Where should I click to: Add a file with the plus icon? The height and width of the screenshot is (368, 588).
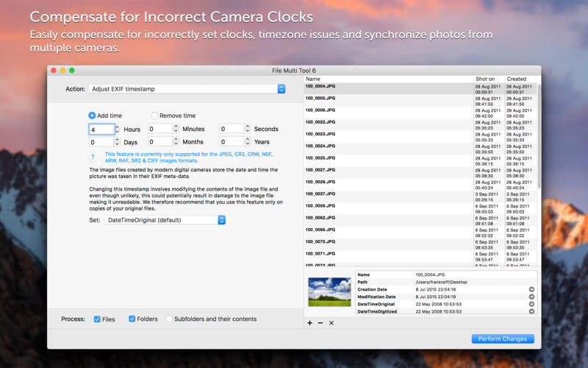pyautogui.click(x=309, y=323)
